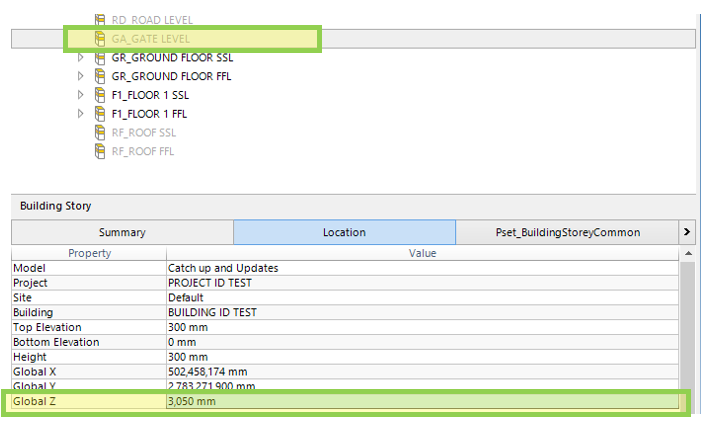Image resolution: width=719 pixels, height=426 pixels.
Task: Click the GR_GROUND FLOOR SSL storey icon
Action: [100, 57]
